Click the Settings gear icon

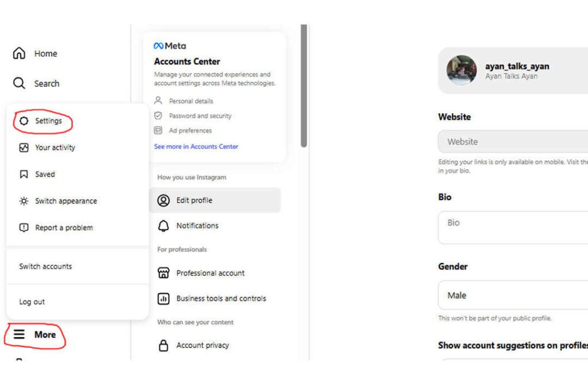(24, 121)
